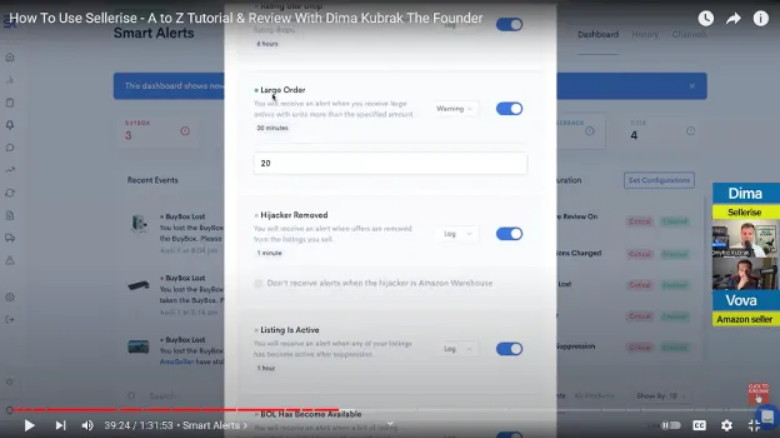Viewport: 780px width, 438px height.
Task: Open the sidebar home icon
Action: click(x=10, y=57)
